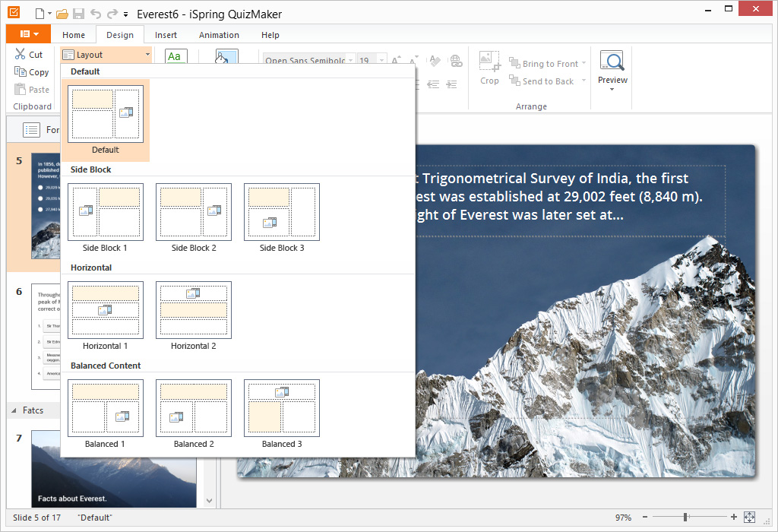Open the orange application file menu

(x=28, y=33)
